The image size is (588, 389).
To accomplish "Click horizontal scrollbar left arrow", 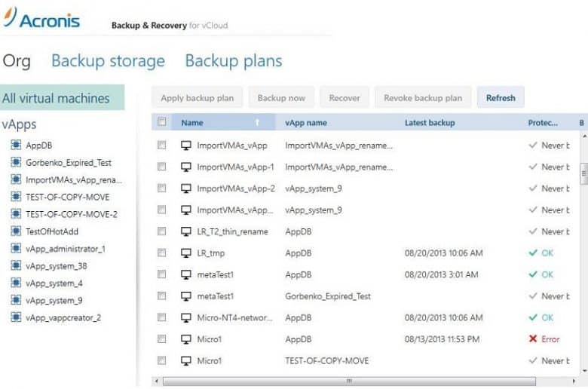I will 157,381.
